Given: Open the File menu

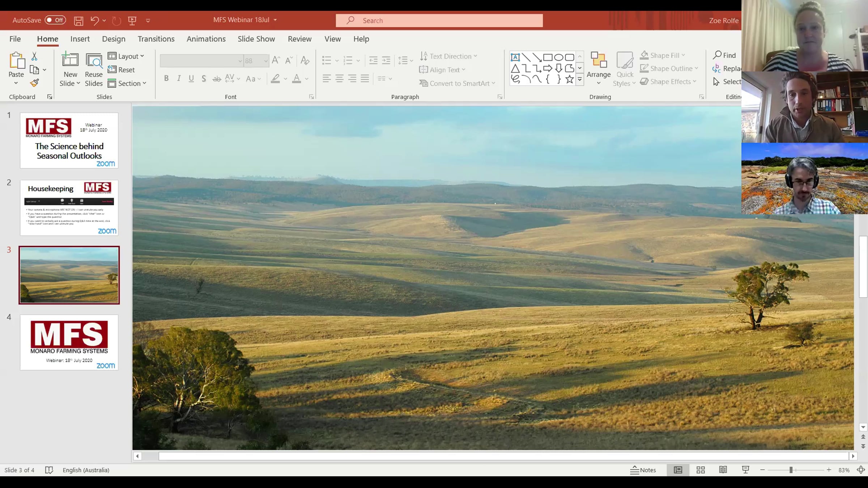Looking at the screenshot, I should pyautogui.click(x=15, y=39).
